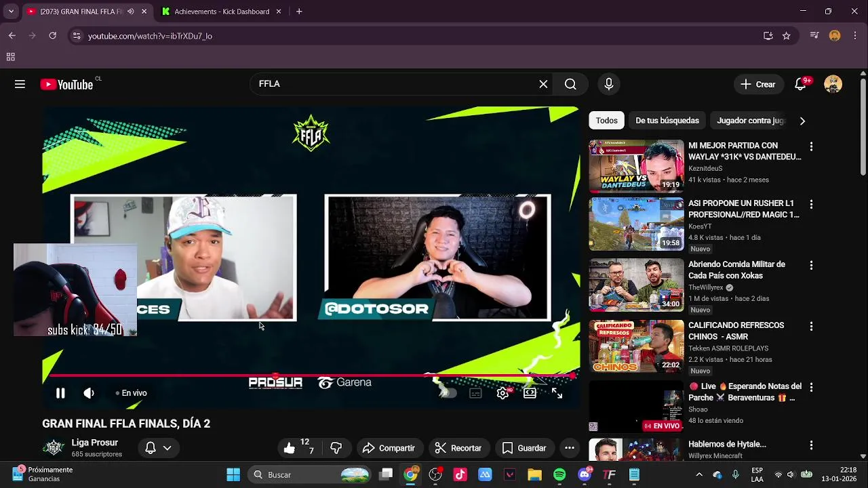
Task: Open YouTube notifications bell
Action: point(801,84)
